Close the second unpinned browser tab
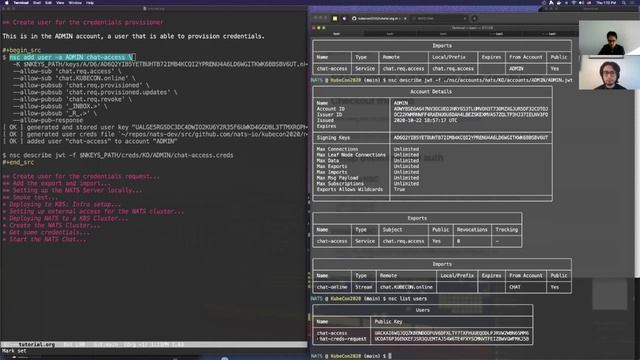 (x=465, y=18)
